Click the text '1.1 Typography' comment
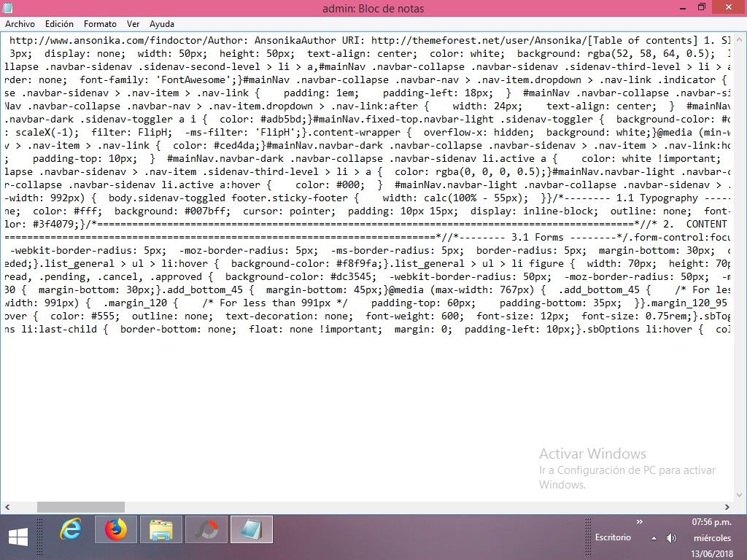This screenshot has height=560, width=747. [x=657, y=198]
